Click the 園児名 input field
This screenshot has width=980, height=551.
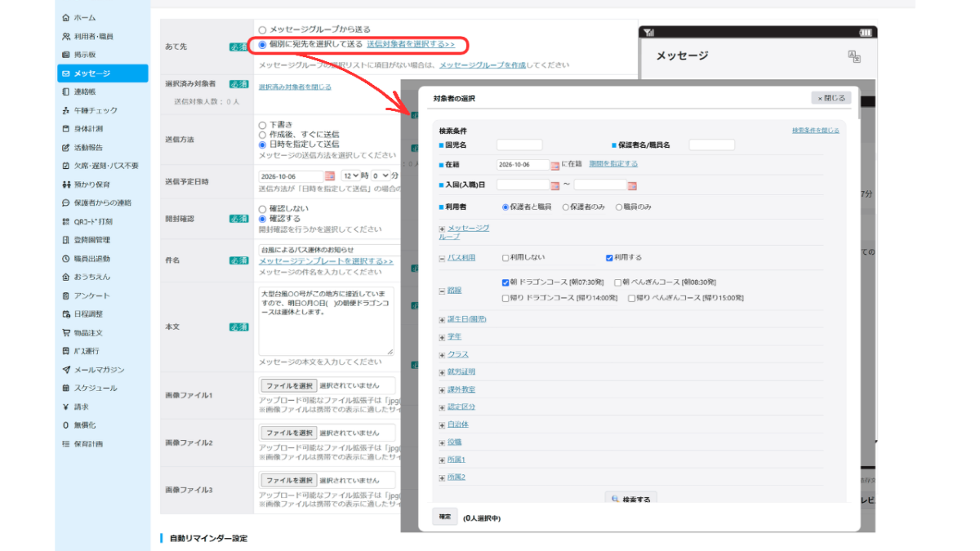click(x=519, y=145)
